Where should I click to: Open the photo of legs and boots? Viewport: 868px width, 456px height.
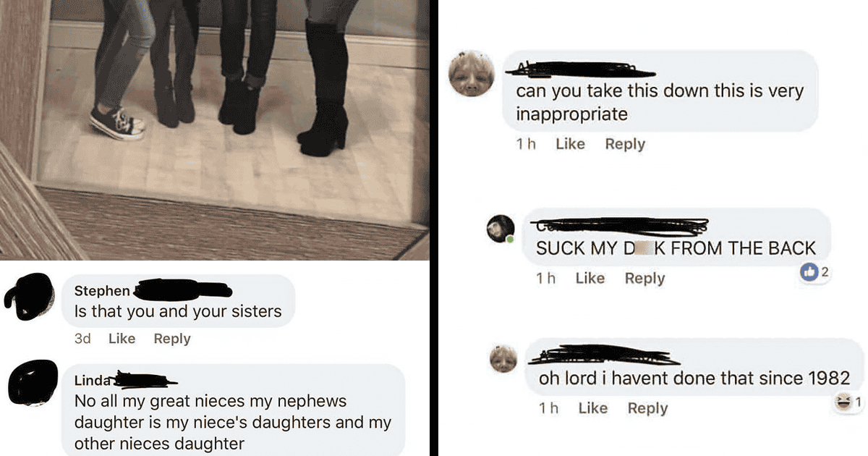point(215,130)
